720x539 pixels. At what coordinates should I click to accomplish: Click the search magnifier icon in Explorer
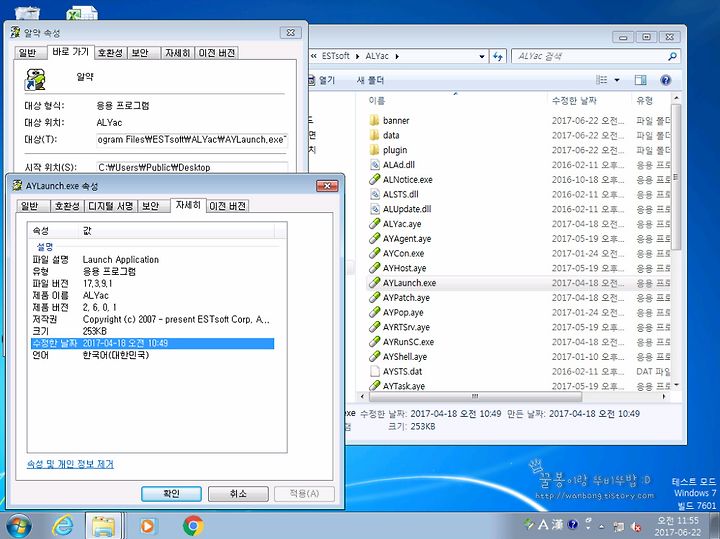click(672, 56)
